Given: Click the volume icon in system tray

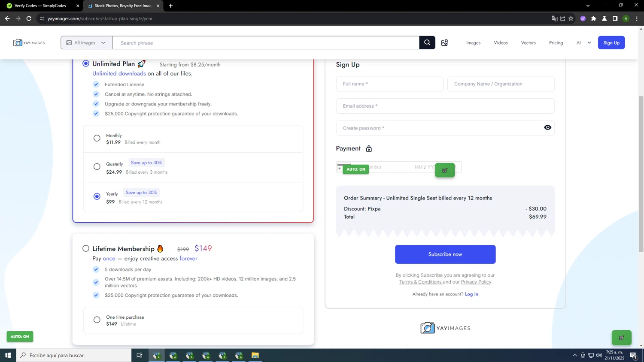Looking at the screenshot, I should (x=599, y=355).
